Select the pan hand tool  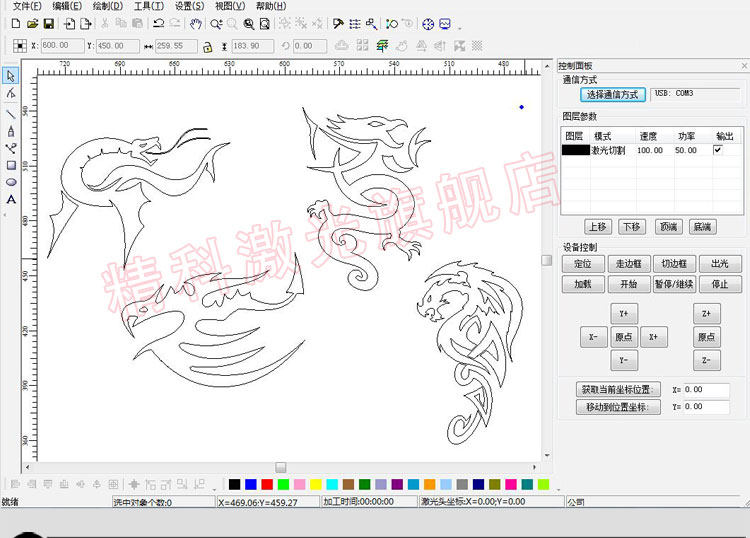(196, 23)
